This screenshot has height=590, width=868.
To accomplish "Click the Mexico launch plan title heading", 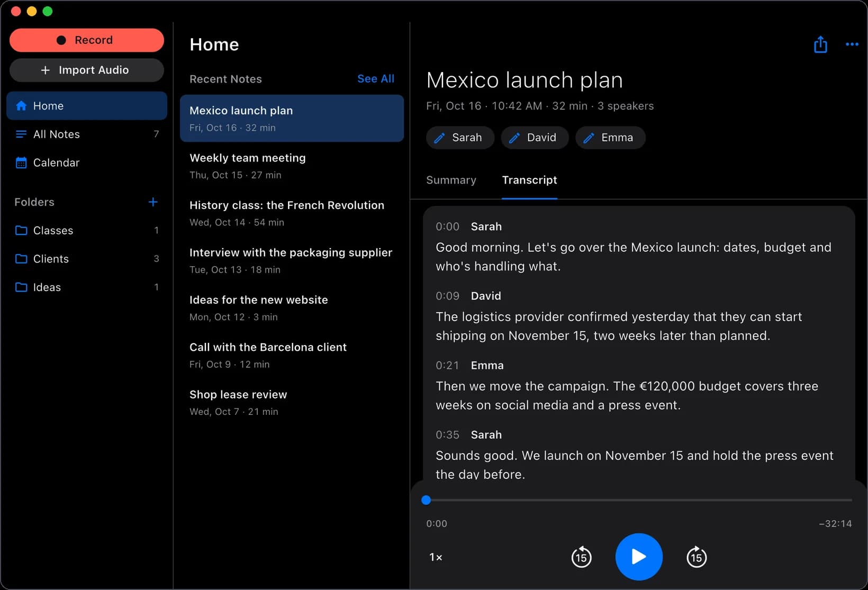I will pos(525,80).
